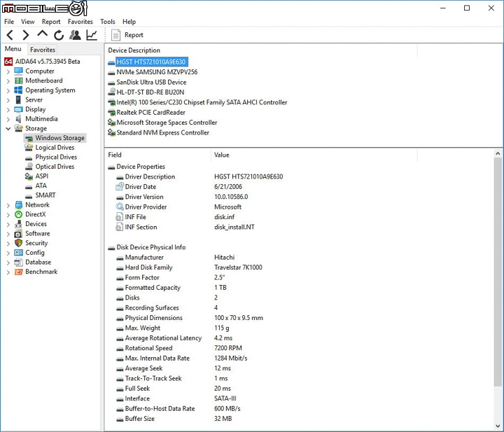Click the Config icon in tree

tap(19, 253)
